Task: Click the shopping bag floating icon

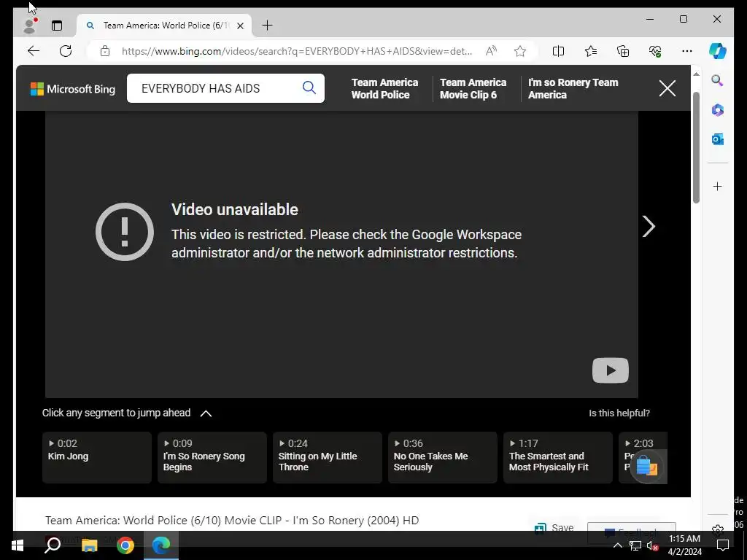Action: click(x=646, y=466)
